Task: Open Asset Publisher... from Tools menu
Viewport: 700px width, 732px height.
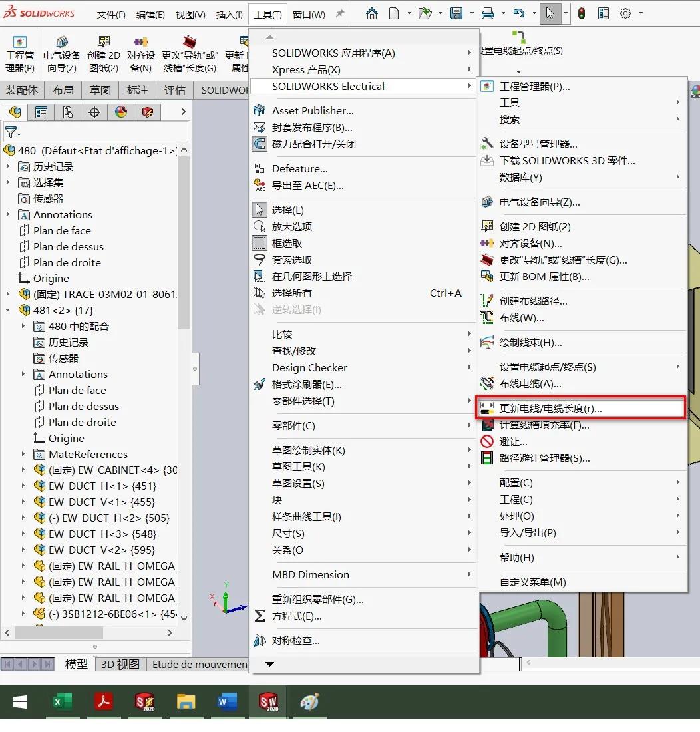Action: 362,110
